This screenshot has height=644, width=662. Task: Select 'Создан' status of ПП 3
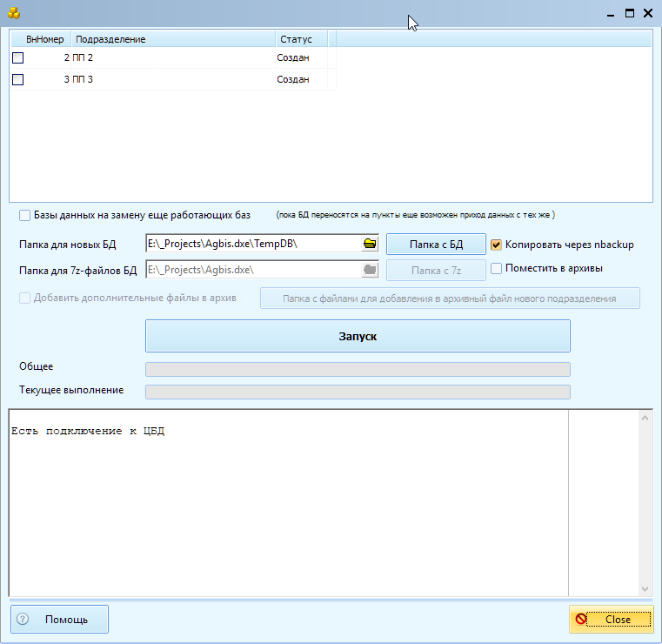point(293,79)
